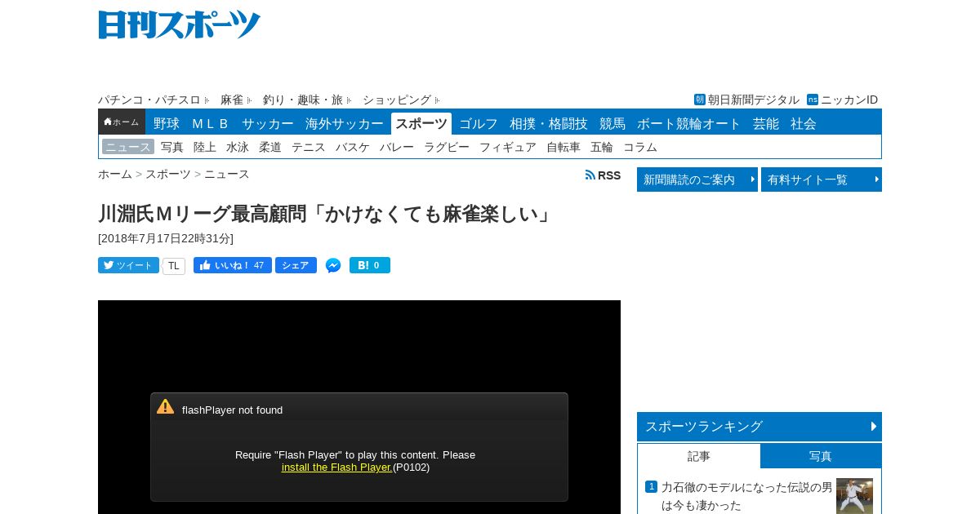Click the flashPlayer warning triangle icon

(166, 406)
